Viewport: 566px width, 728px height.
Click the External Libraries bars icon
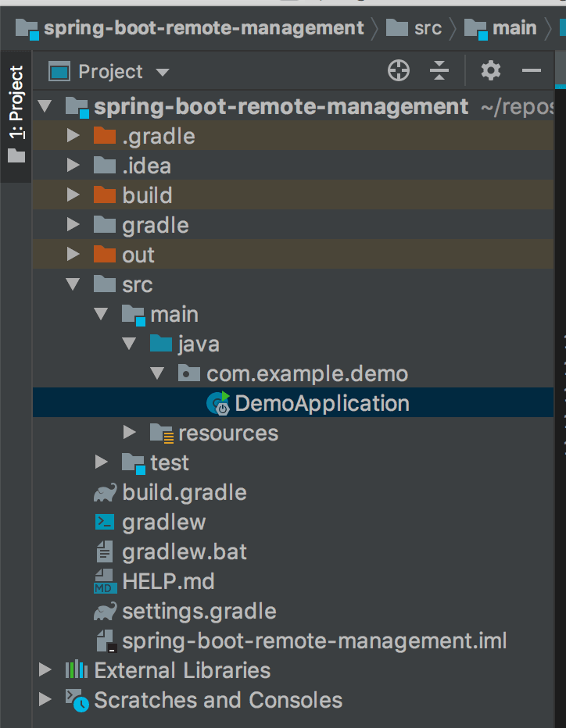tap(76, 670)
